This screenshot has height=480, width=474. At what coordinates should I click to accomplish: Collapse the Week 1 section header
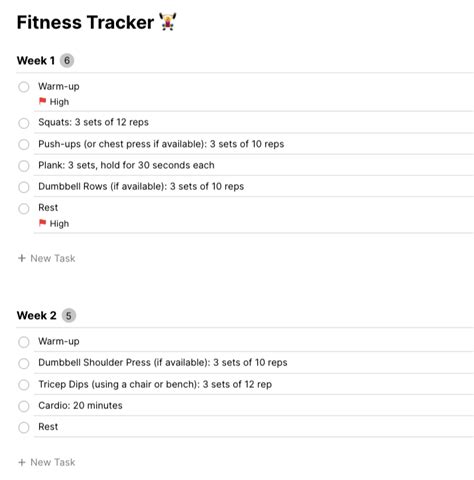pyautogui.click(x=36, y=61)
